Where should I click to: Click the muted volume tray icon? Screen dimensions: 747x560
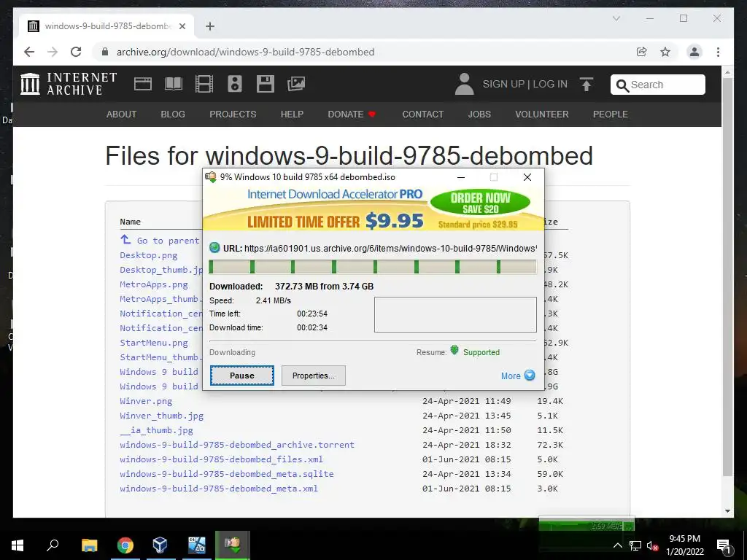point(652,546)
